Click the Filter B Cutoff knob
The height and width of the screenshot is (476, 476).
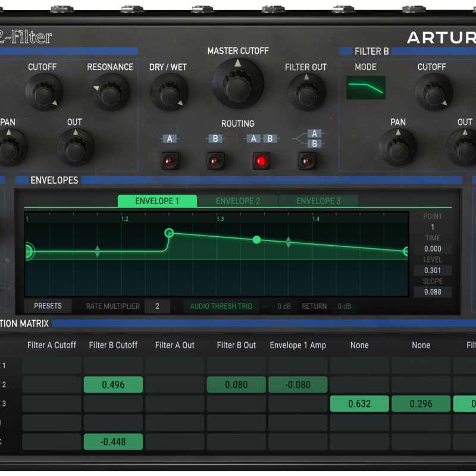coord(434,92)
